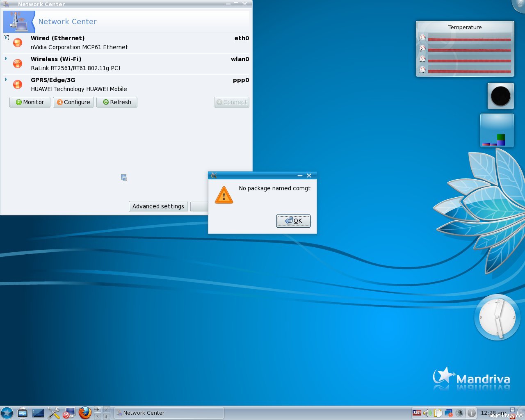Screen dimensions: 525x420
Task: Click the fourth Temperature sensor gauge icon
Action: (422, 70)
